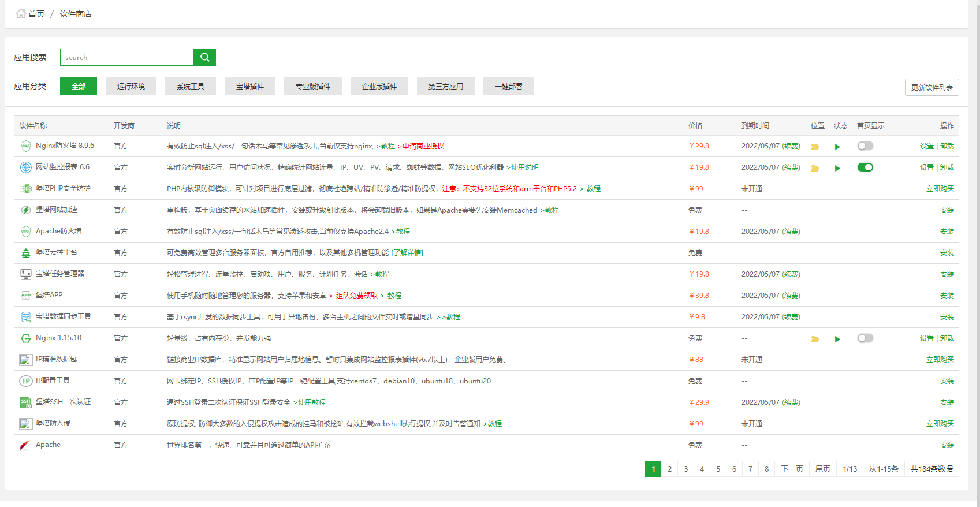Open folder location for Nginx 1.15.10
The height and width of the screenshot is (507, 980).
point(815,339)
